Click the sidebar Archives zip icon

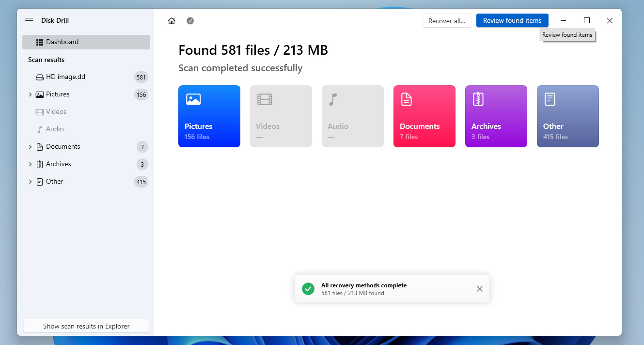pyautogui.click(x=40, y=164)
